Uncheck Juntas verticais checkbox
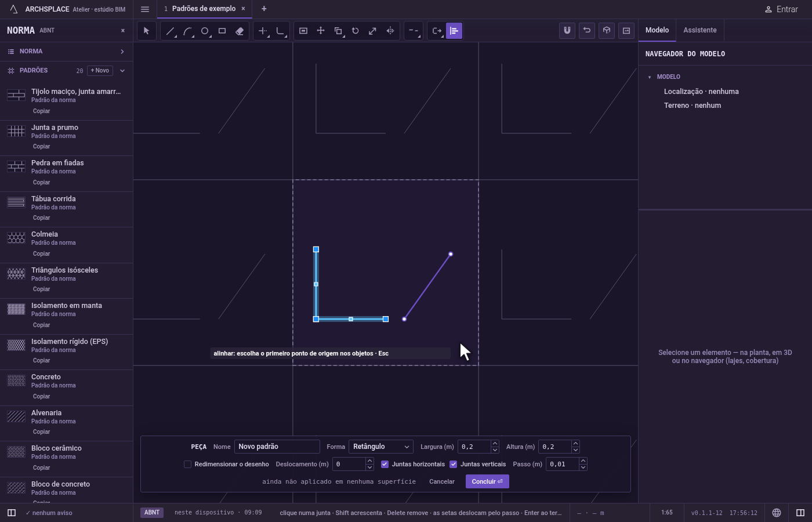812x522 pixels. click(x=453, y=464)
